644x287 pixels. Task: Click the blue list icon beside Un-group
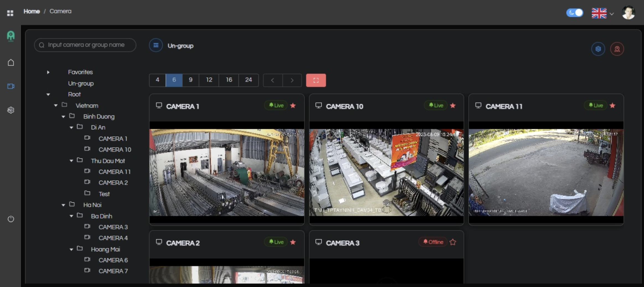coord(156,45)
